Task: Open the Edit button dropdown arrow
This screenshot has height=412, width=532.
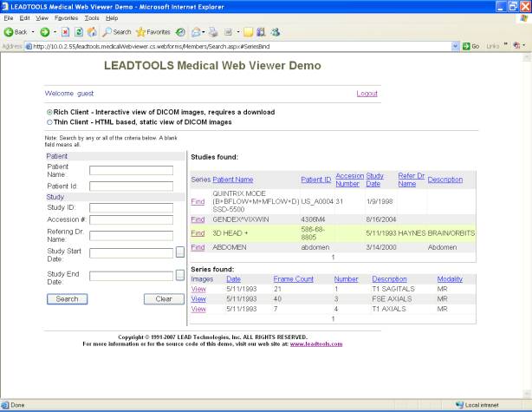Action: pyautogui.click(x=238, y=32)
